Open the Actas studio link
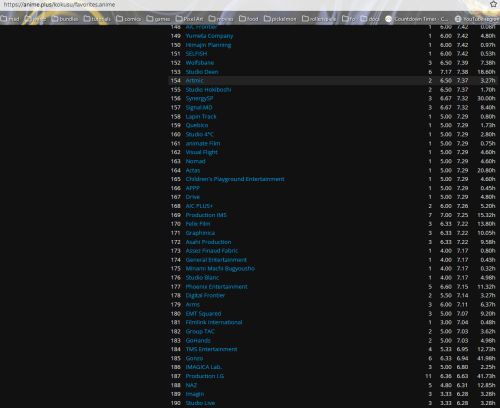Viewport: 500px width, 408px height. 193,170
